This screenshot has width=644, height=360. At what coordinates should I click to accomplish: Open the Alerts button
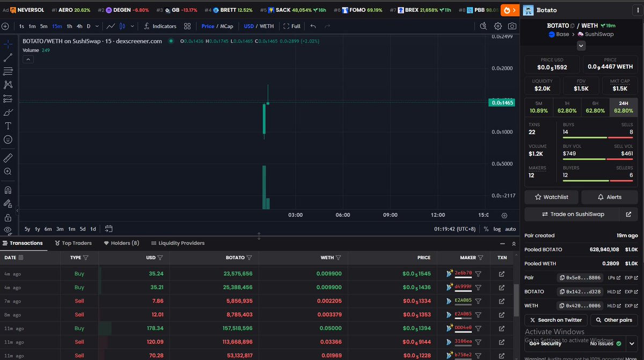point(609,197)
